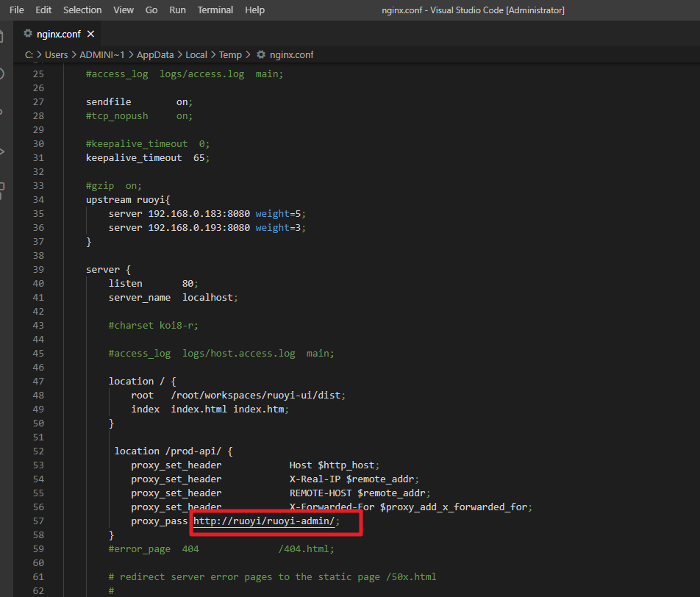Select the nginx.conf editor tab
Viewport: 700px width, 597px height.
point(59,34)
